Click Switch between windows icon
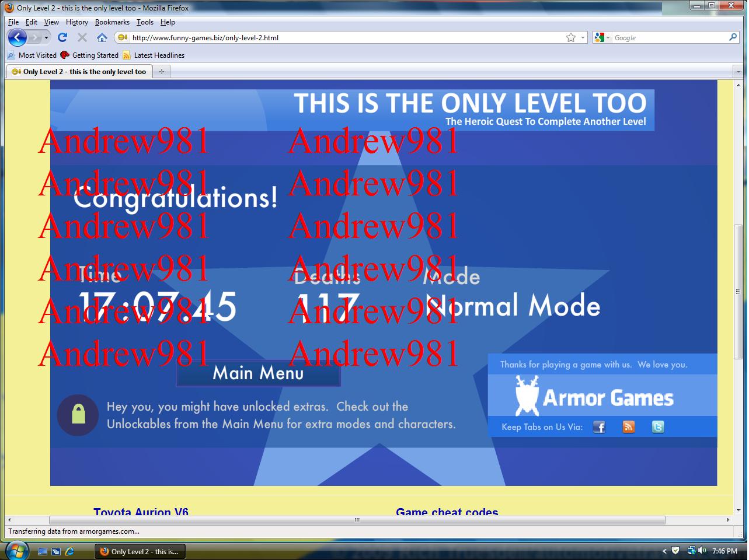Image resolution: width=749 pixels, height=560 pixels. [57, 551]
